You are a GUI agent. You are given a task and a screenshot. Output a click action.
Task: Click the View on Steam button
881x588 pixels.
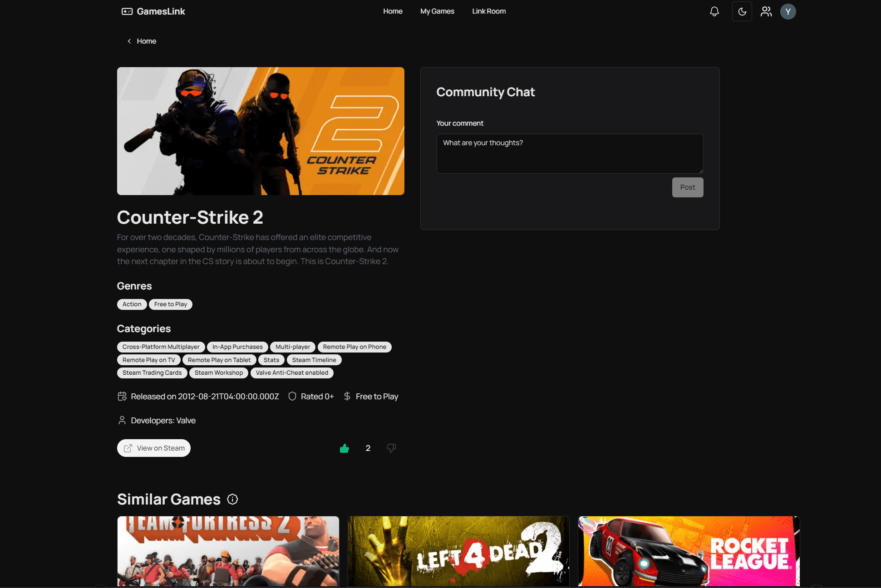[153, 447]
